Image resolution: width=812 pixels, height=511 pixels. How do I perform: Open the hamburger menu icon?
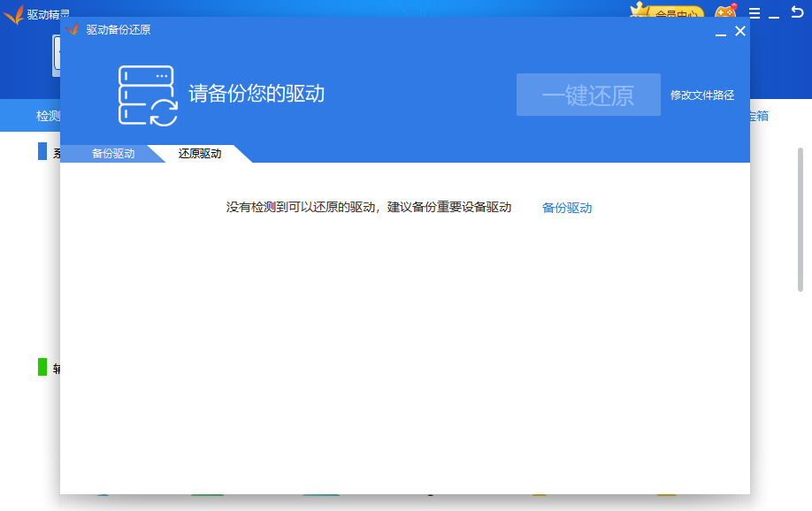coord(755,12)
